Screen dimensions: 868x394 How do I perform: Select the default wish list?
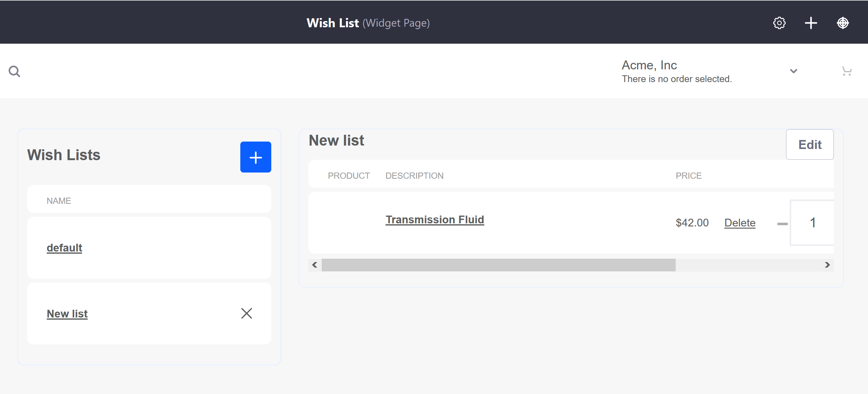pos(64,247)
